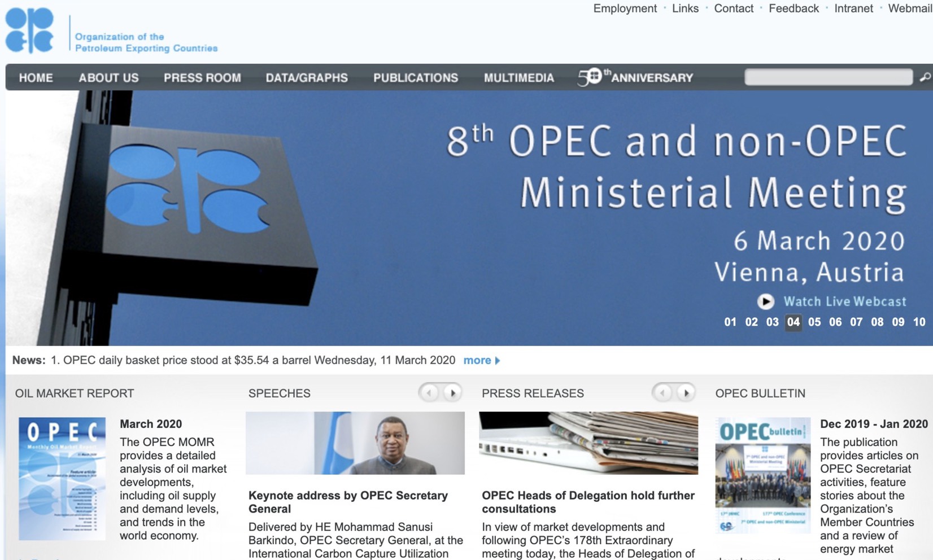Image resolution: width=933 pixels, height=560 pixels.
Task: Click the SPEECHES section title
Action: coord(280,393)
